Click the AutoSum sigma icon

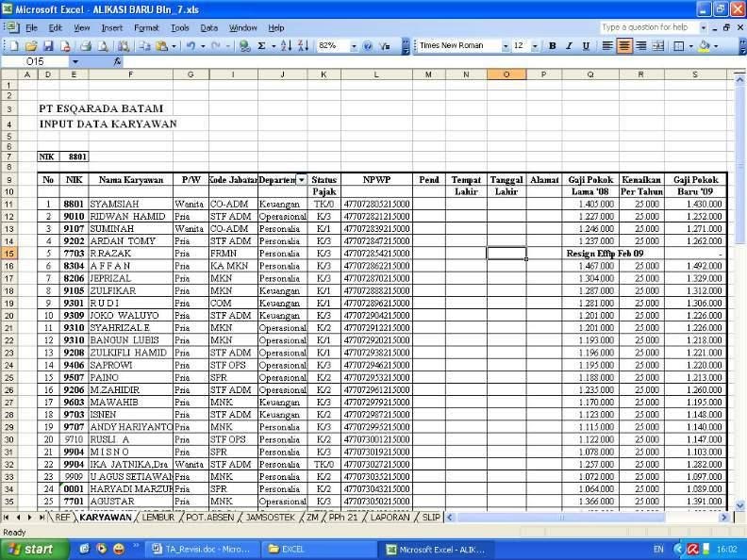(x=261, y=45)
